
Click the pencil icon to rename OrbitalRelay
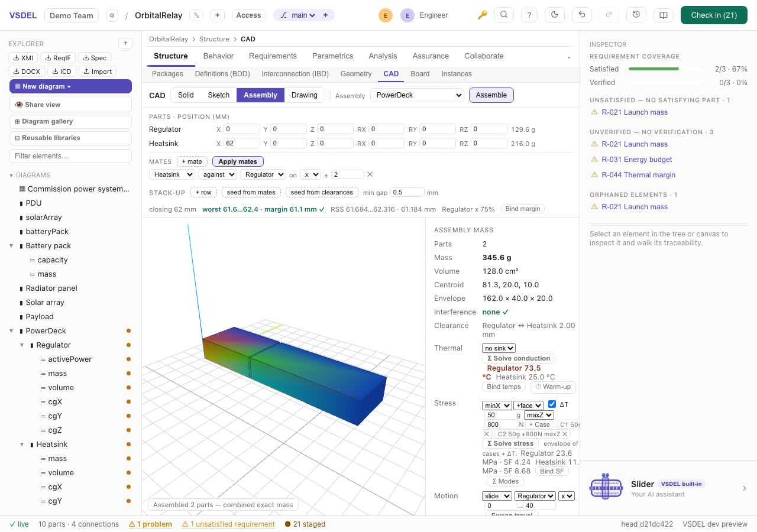click(197, 15)
